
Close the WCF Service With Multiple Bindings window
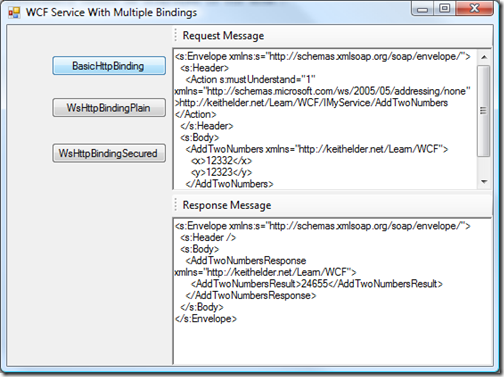click(x=475, y=8)
